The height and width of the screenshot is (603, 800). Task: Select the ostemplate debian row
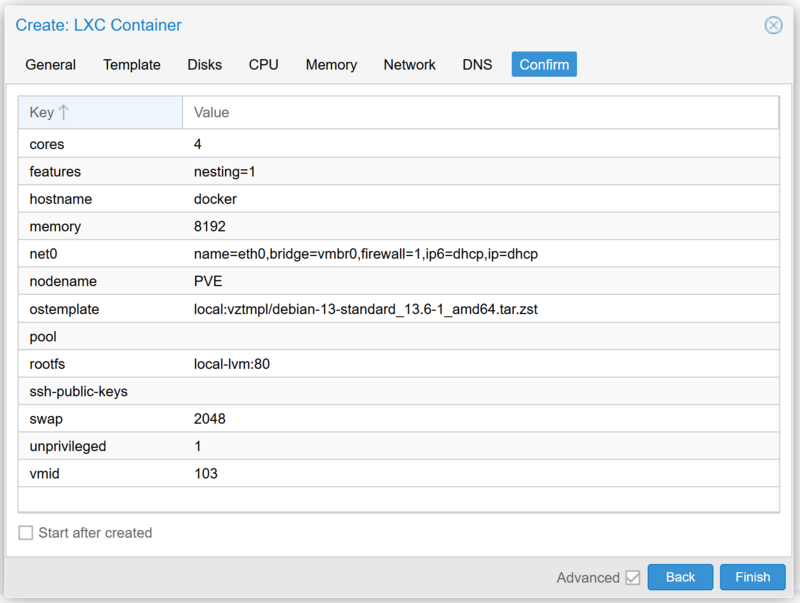398,309
